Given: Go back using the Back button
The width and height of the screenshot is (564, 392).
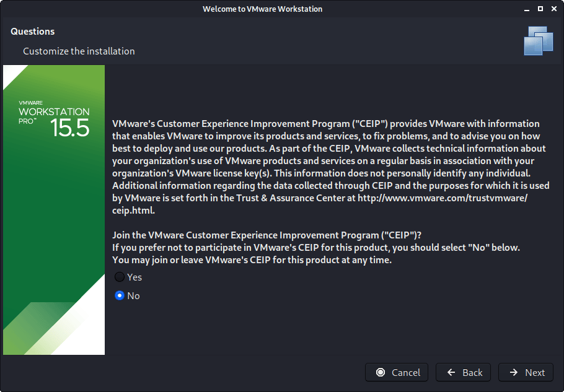Looking at the screenshot, I should pyautogui.click(x=464, y=372).
